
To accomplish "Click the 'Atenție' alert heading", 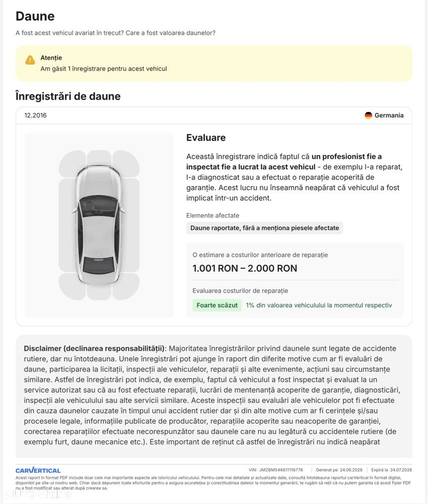I will [51, 58].
